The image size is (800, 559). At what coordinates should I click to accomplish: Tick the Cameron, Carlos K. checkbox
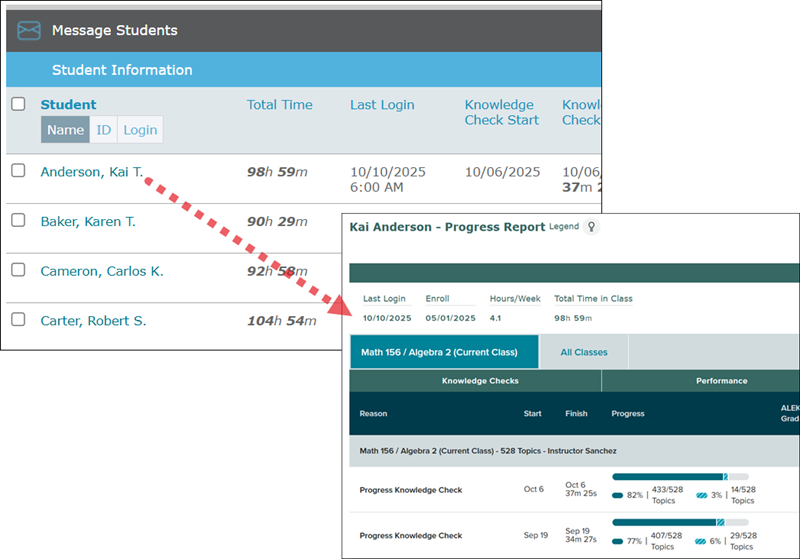click(x=18, y=270)
